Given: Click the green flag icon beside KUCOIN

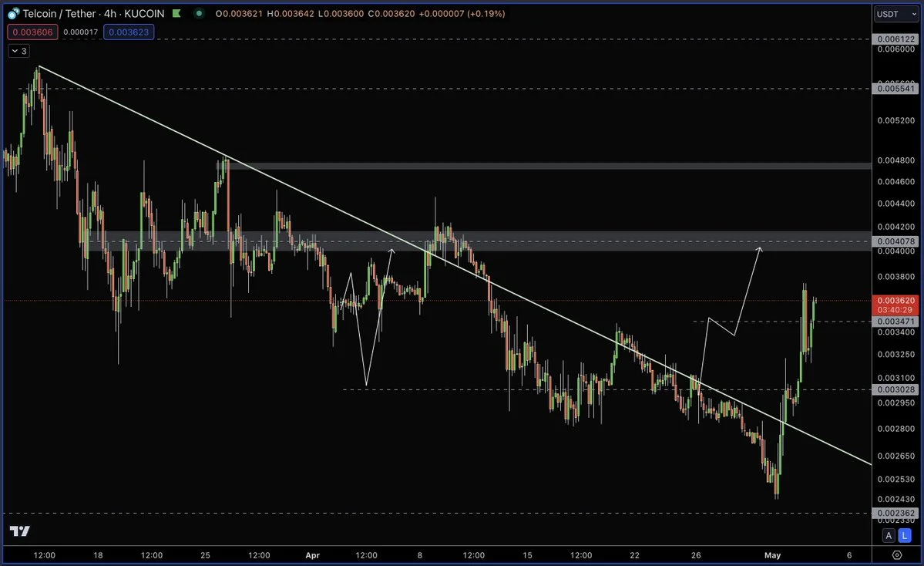Looking at the screenshot, I should 176,13.
